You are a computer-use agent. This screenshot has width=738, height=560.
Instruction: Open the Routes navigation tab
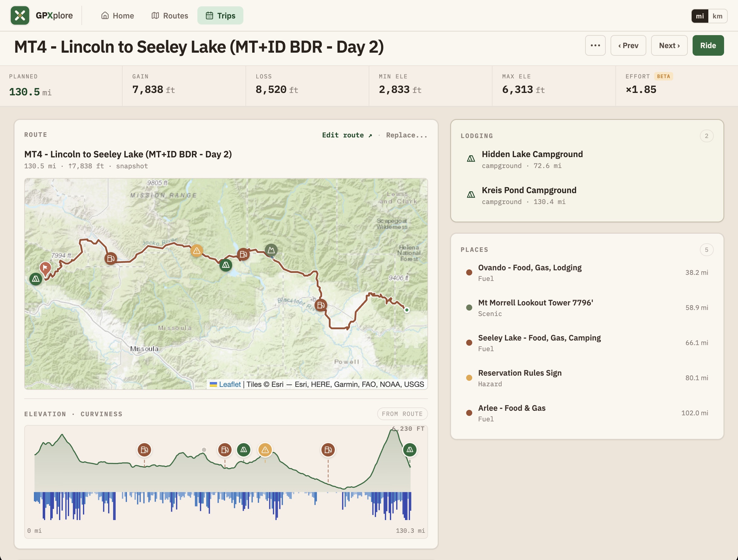pos(170,16)
